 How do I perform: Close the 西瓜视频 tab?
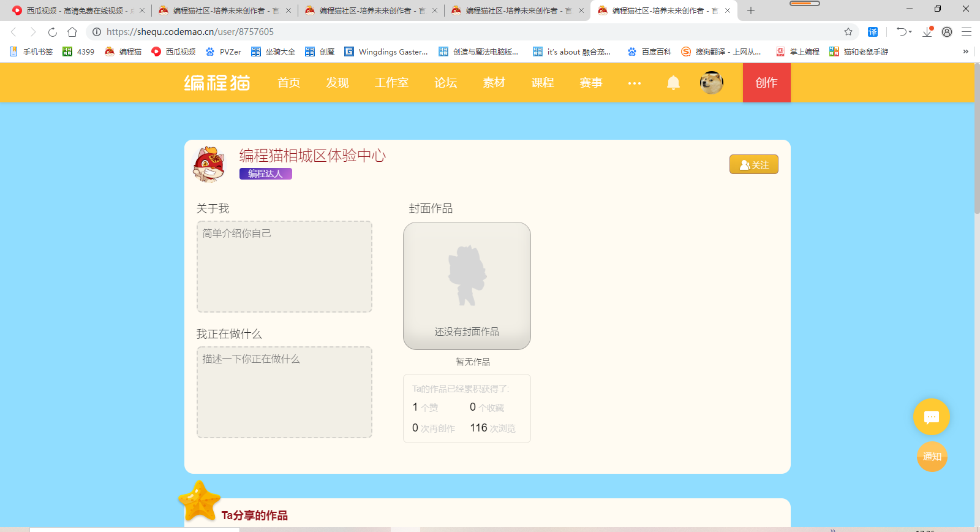(142, 10)
